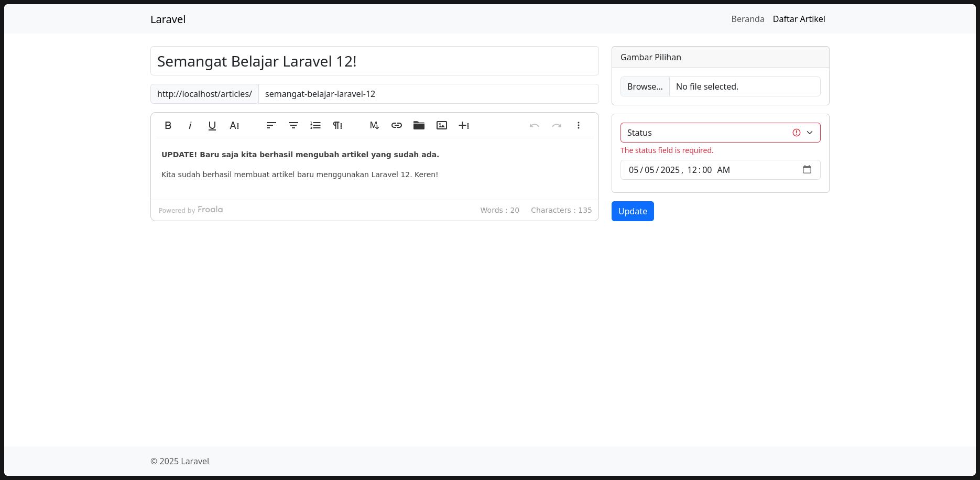Click the '© 2025 Laravel' footer text
Screen dimensions: 980x480
pyautogui.click(x=180, y=461)
